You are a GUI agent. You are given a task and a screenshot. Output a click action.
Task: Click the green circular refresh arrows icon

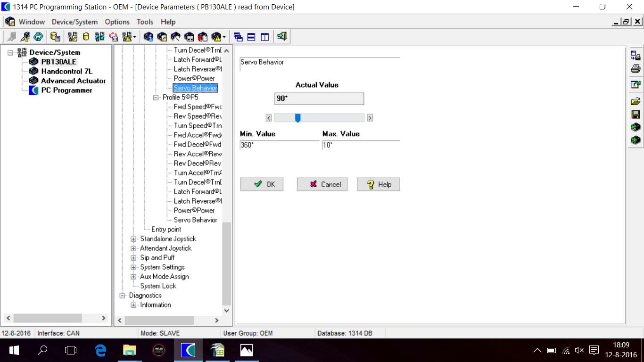(38, 37)
